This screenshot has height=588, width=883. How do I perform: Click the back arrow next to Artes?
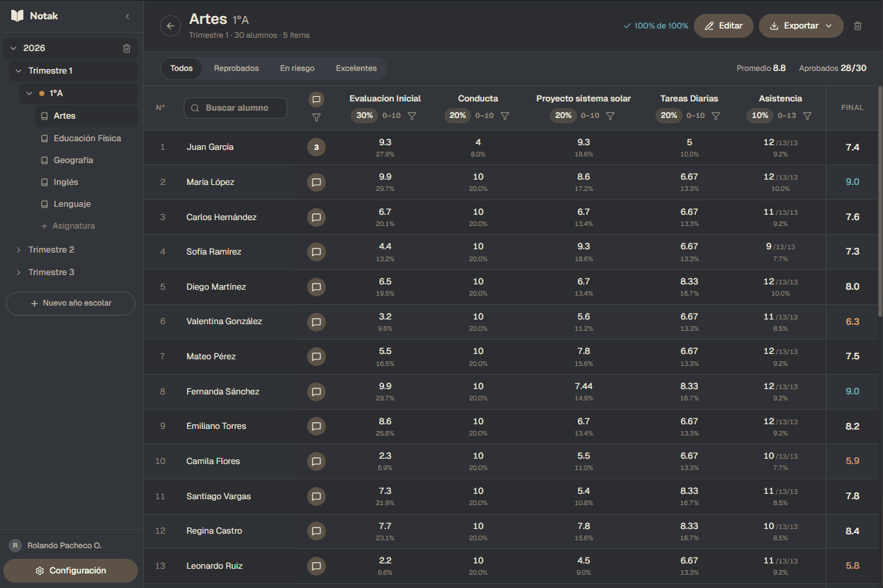coord(170,26)
